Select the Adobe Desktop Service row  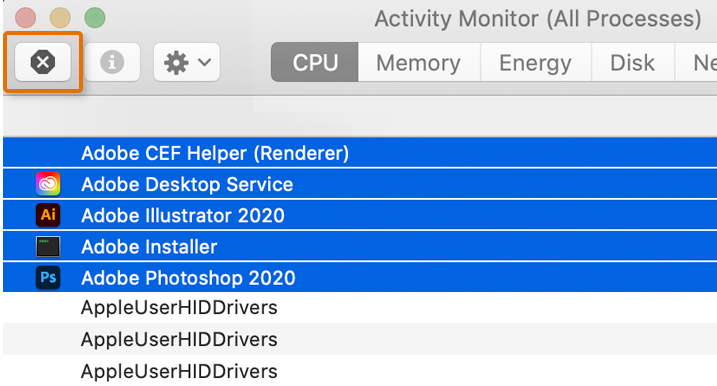coord(360,184)
